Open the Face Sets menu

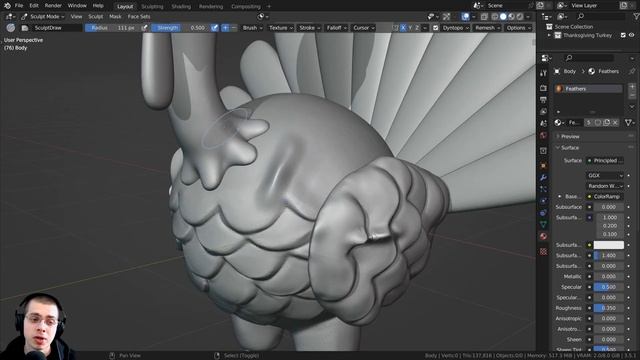pos(139,17)
